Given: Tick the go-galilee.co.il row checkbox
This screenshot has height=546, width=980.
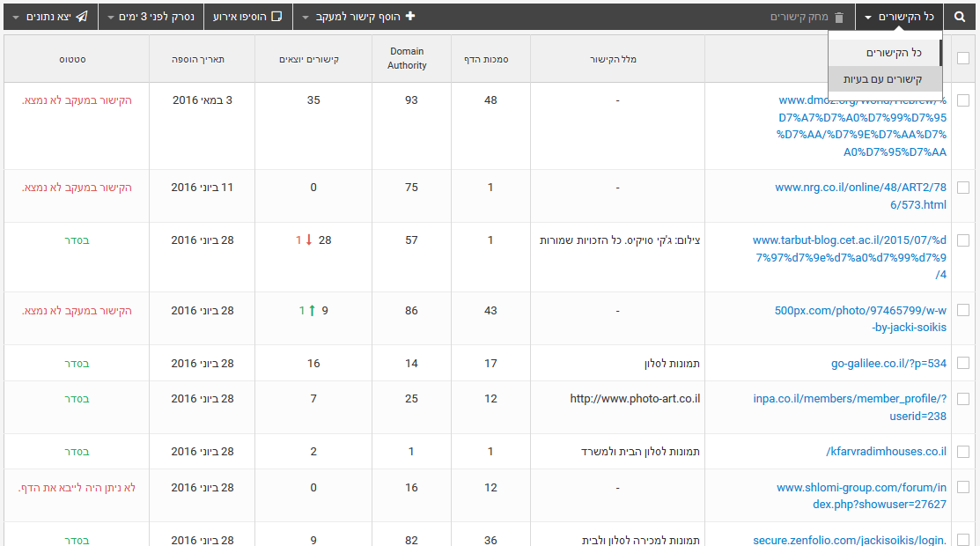Looking at the screenshot, I should click(963, 364).
